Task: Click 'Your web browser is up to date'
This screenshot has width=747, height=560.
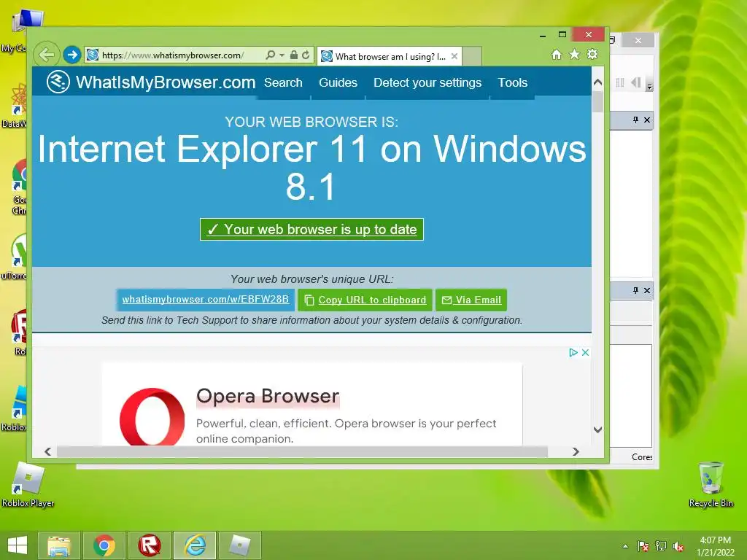Action: click(x=311, y=230)
